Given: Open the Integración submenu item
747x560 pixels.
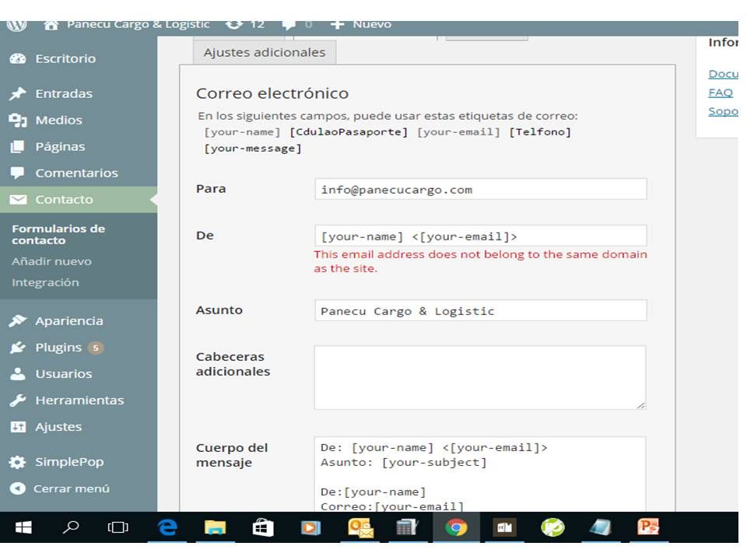Looking at the screenshot, I should click(45, 282).
